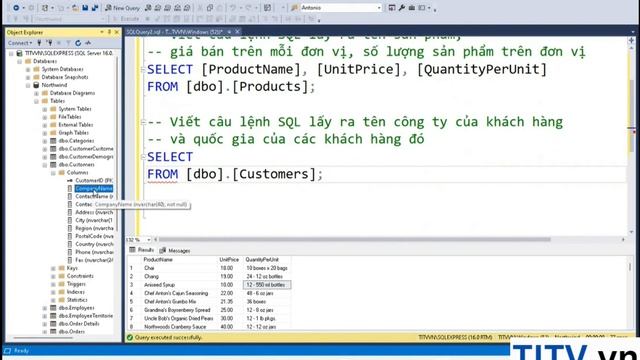640x360 pixels.
Task: Expand the dbo.Categories table node
Action: tap(45, 141)
